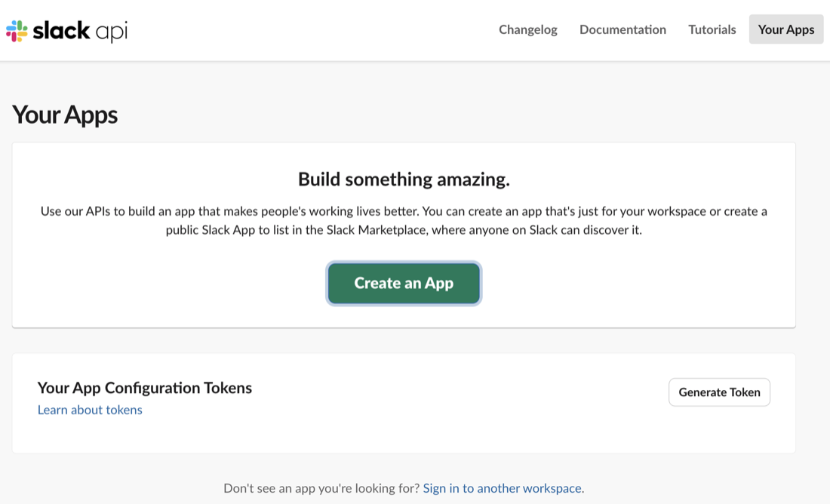Click the Your Apps page heading
The height and width of the screenshot is (504, 830).
pyautogui.click(x=65, y=115)
